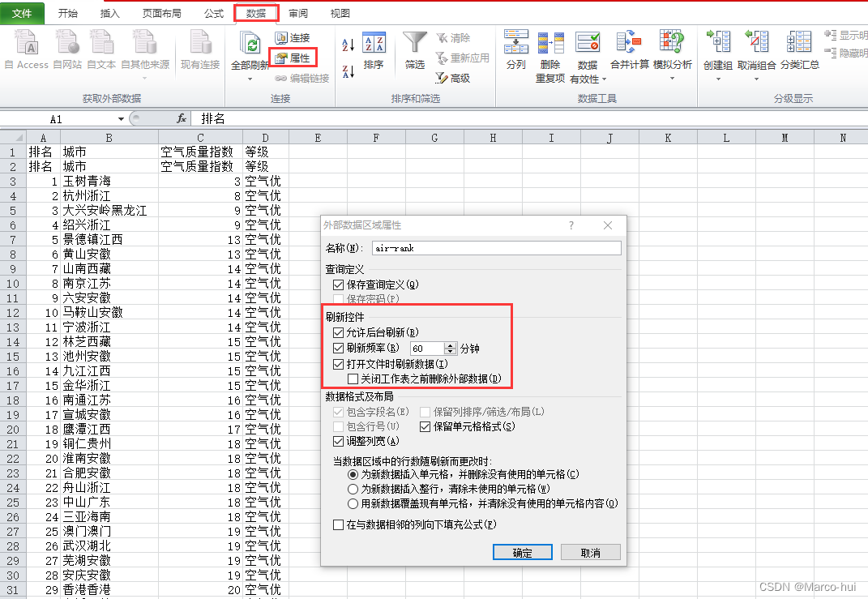
Task: Click the refresh frequency minutes field
Action: point(427,349)
